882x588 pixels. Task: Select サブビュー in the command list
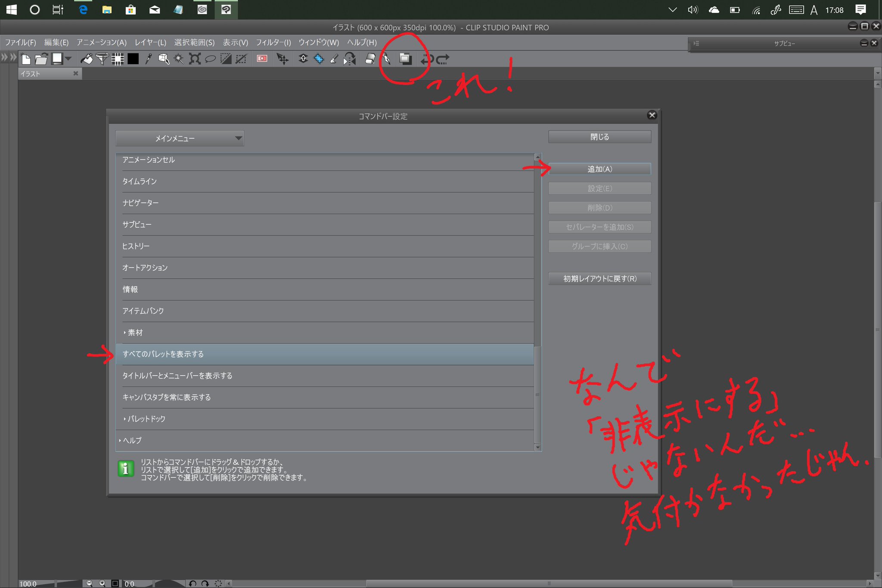[x=325, y=224]
